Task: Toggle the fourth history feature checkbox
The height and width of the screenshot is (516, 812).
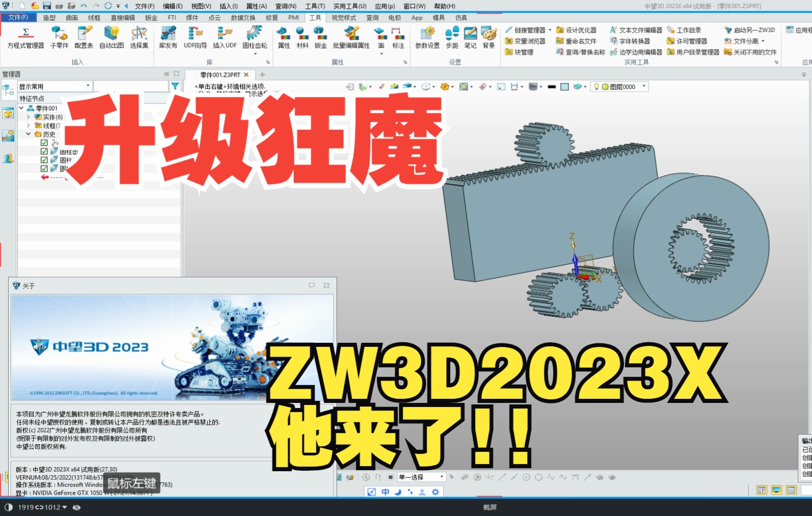Action: [44, 169]
